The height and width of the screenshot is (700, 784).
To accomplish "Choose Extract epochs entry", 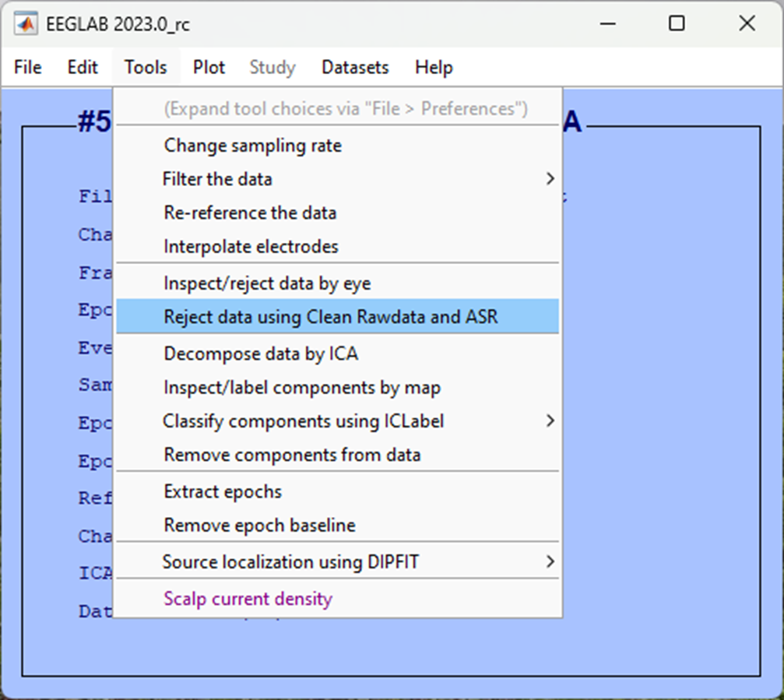I will pyautogui.click(x=223, y=492).
